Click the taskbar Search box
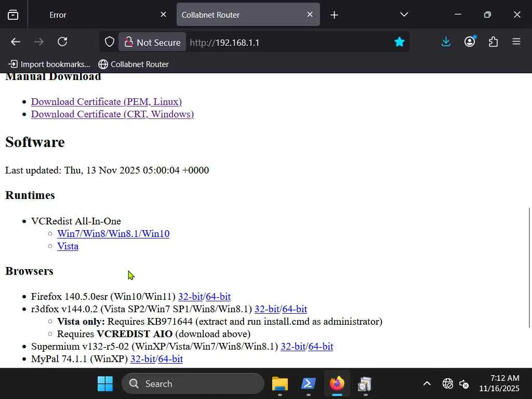Image resolution: width=532 pixels, height=399 pixels. pos(193,384)
